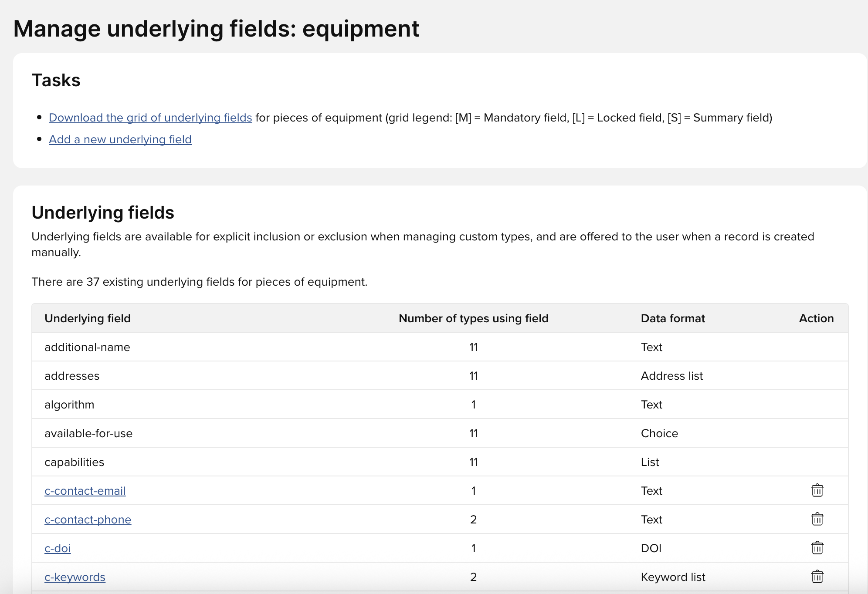Select the additional-name row
Viewport: 868px width, 594px height.
point(87,347)
